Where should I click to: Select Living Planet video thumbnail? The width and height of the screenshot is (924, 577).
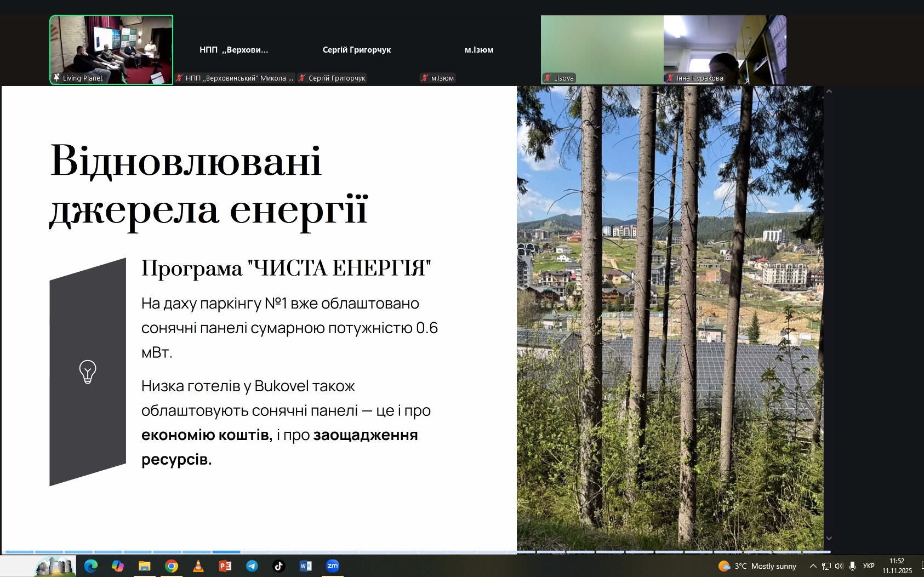111,49
